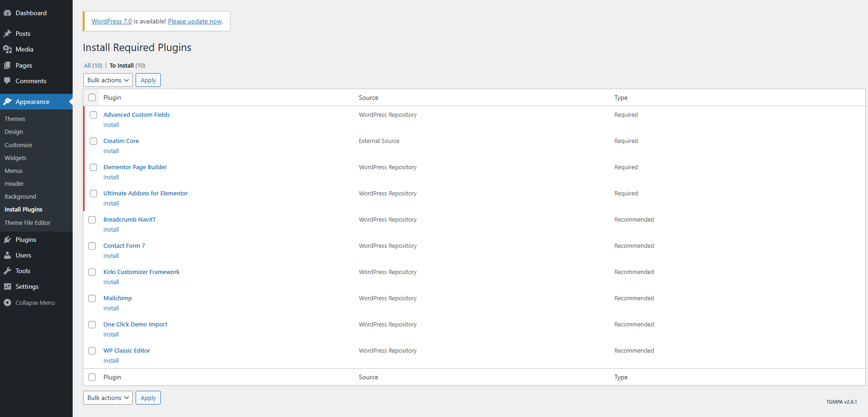This screenshot has height=417, width=868.
Task: Click the Posts pushpin icon
Action: coord(7,34)
